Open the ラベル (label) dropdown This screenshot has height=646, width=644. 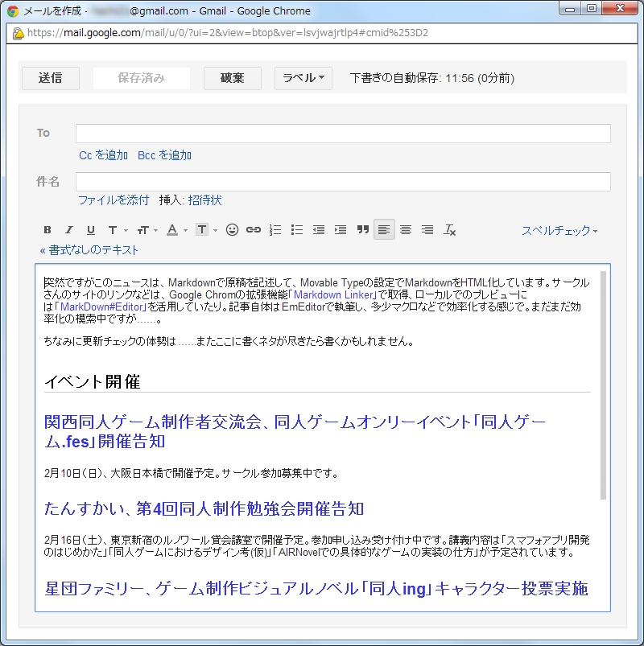(303, 78)
